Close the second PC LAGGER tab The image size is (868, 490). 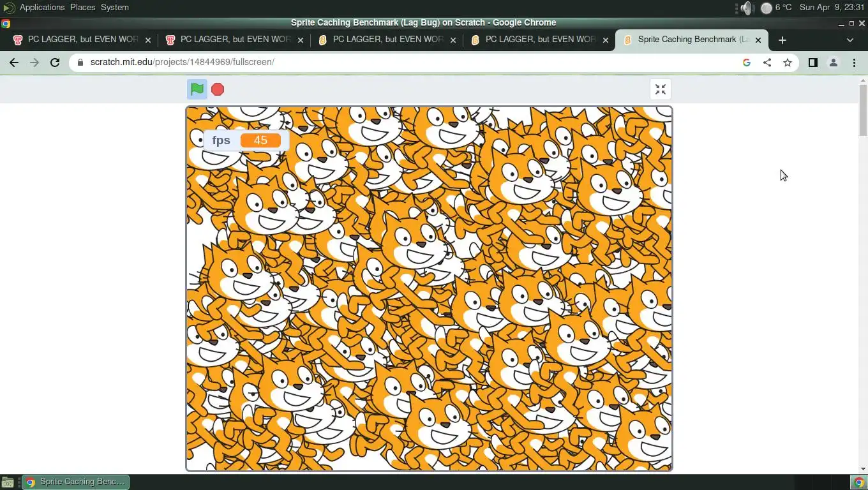(x=301, y=40)
